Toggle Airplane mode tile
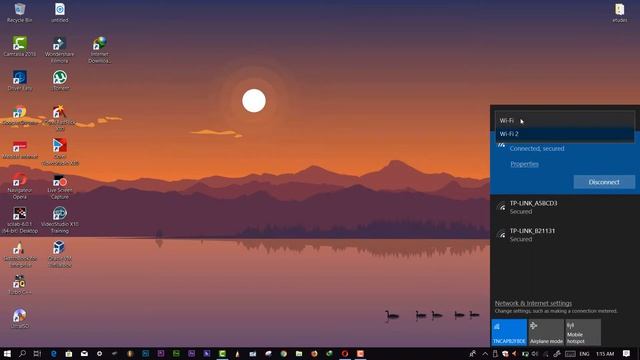 coord(546,332)
